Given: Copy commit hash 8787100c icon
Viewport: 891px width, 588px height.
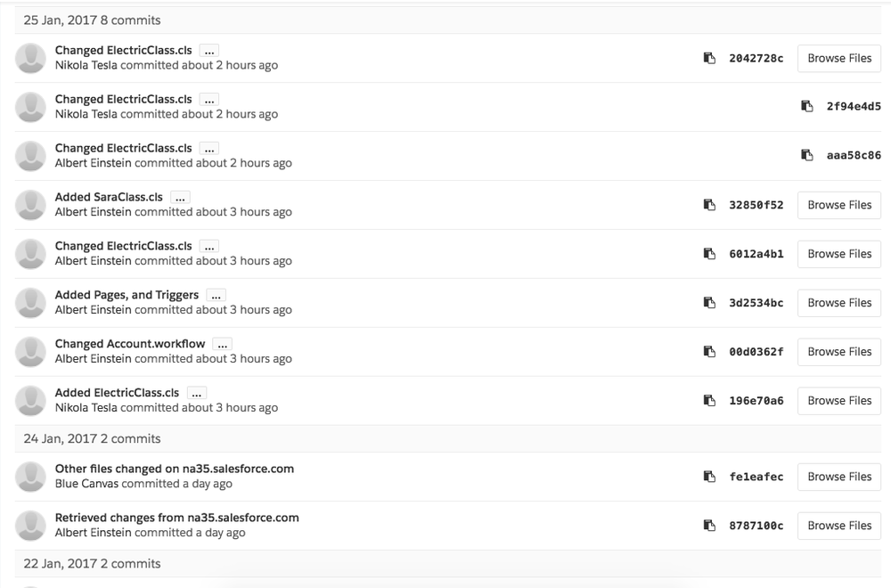Looking at the screenshot, I should coord(709,526).
